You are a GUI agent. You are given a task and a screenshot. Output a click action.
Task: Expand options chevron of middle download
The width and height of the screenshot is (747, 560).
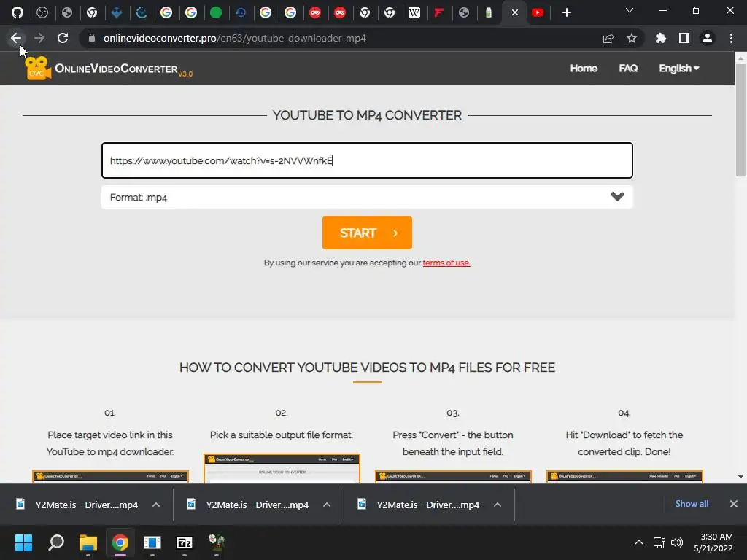326,505
